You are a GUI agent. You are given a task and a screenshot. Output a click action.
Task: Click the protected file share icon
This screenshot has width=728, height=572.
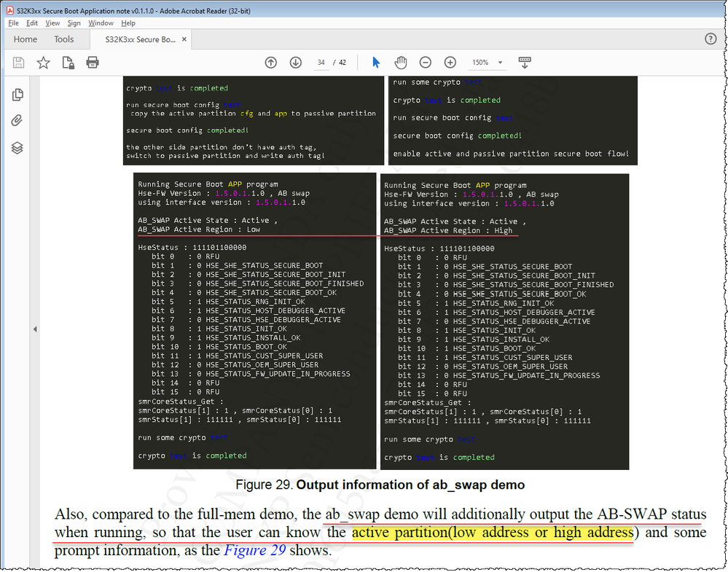(69, 63)
